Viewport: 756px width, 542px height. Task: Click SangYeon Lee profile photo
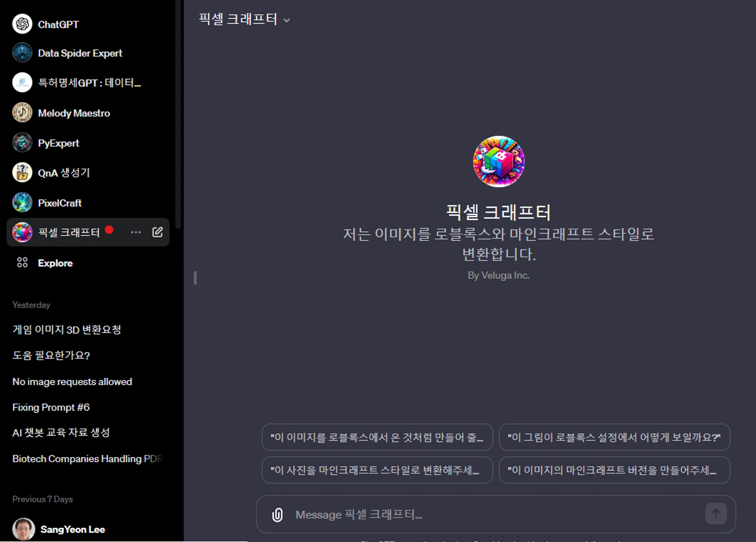click(x=23, y=529)
